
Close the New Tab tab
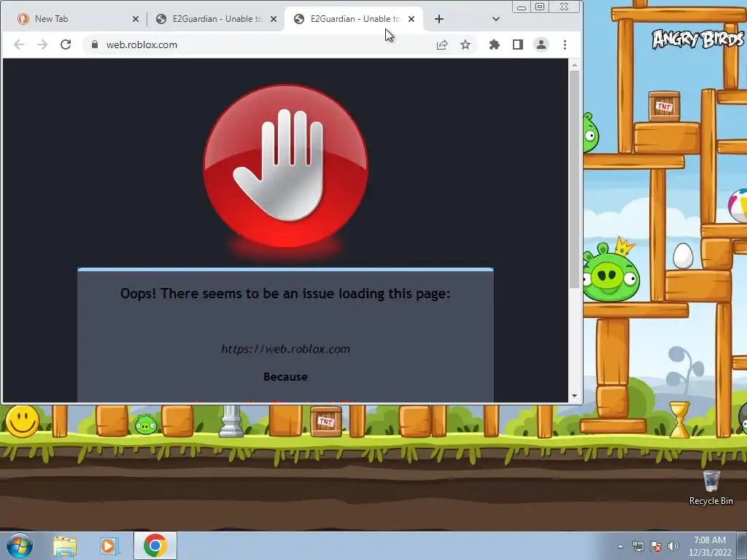coord(135,19)
